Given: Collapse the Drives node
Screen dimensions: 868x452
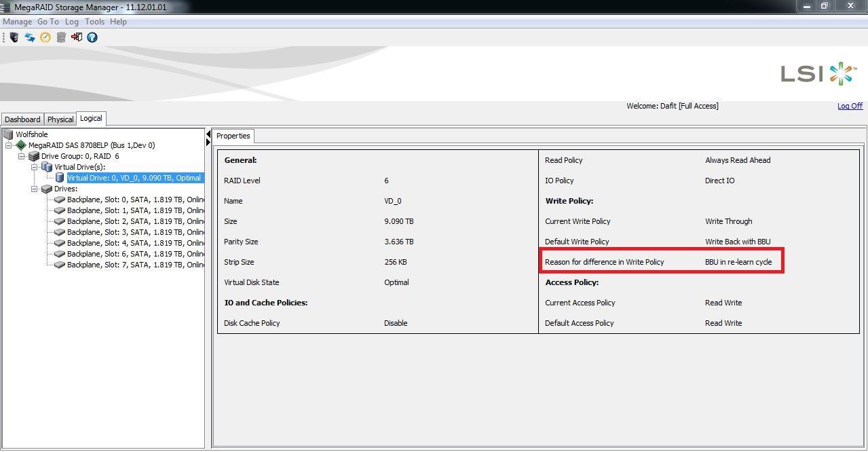Looking at the screenshot, I should coord(35,189).
